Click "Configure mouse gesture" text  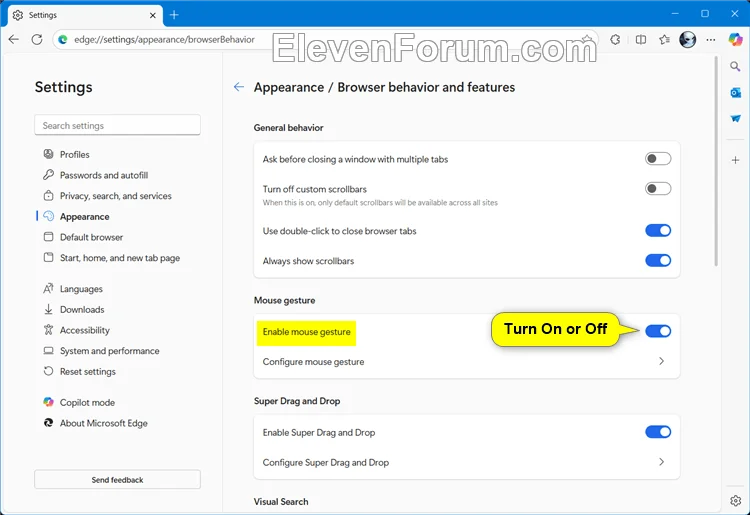tap(313, 362)
